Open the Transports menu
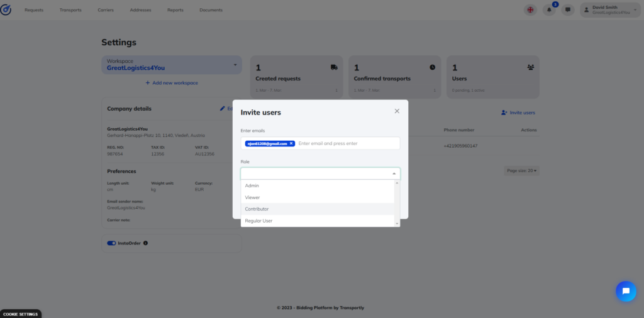Image resolution: width=644 pixels, height=318 pixels. pos(70,10)
